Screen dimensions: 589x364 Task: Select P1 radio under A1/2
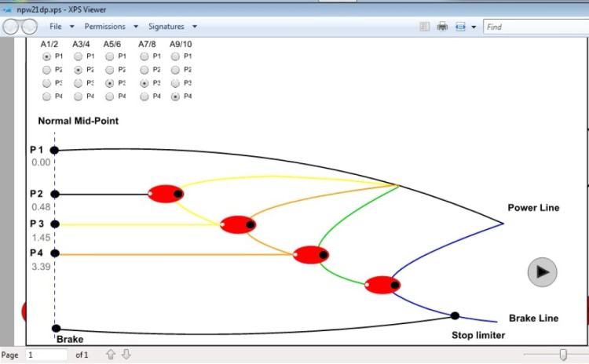47,56
